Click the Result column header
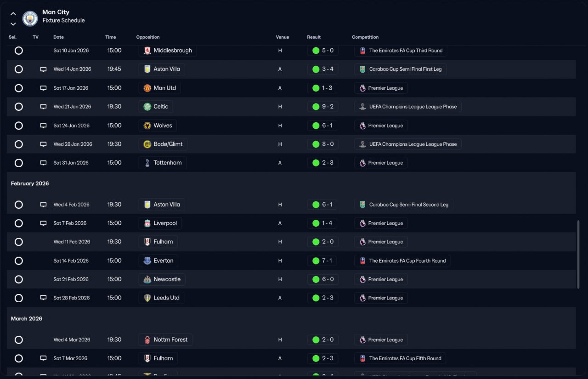The width and height of the screenshot is (588, 379). point(314,37)
